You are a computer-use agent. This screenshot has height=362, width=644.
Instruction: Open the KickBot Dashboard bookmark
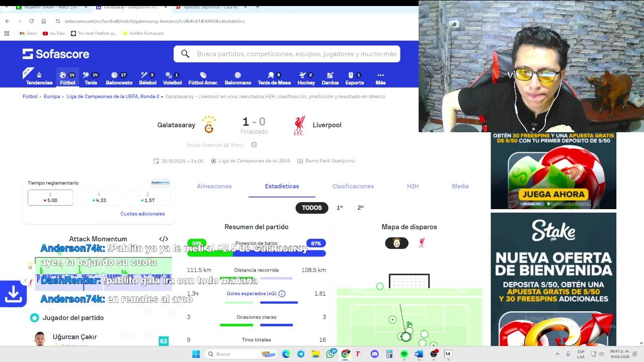(143, 33)
